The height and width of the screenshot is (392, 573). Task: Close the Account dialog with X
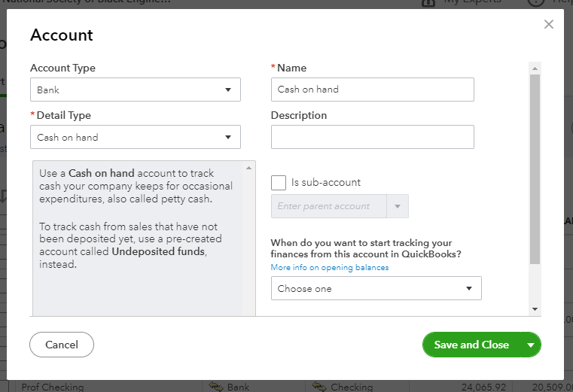click(x=548, y=25)
